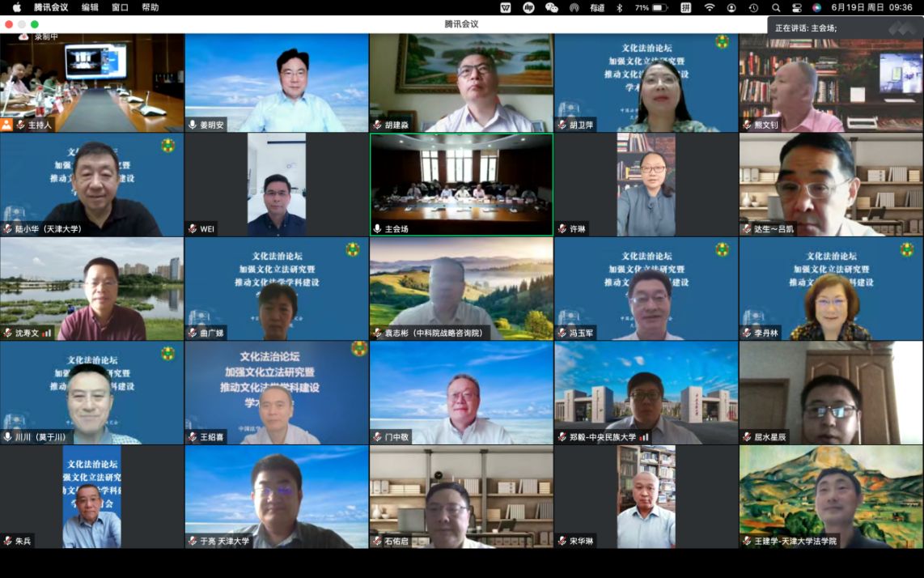Viewport: 924px width, 578px height.
Task: Click the microphone icon beside 主会场
Action: pyautogui.click(x=377, y=229)
